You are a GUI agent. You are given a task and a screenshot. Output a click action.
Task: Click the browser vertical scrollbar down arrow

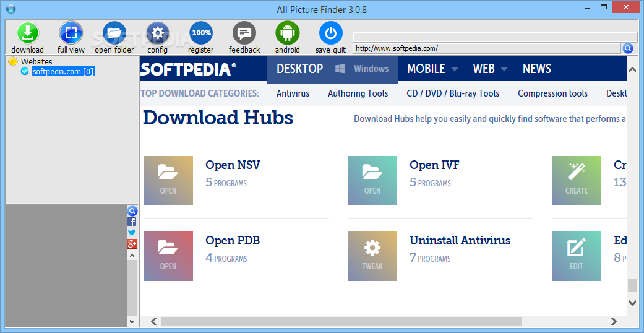(x=632, y=303)
